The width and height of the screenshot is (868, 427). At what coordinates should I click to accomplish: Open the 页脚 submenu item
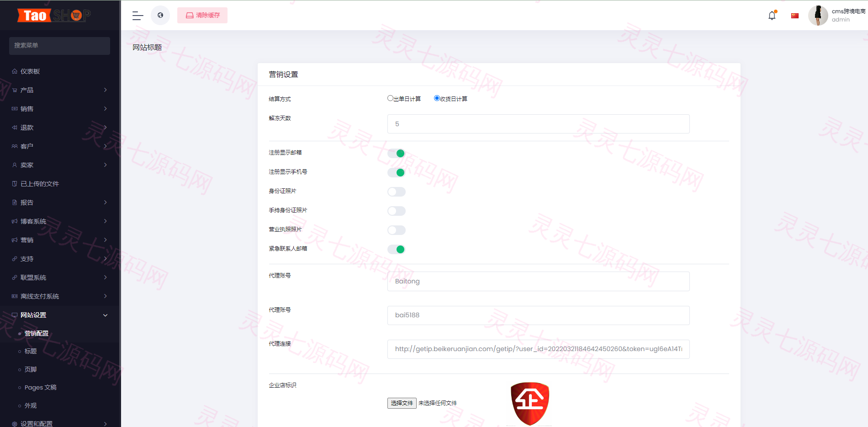coord(31,369)
